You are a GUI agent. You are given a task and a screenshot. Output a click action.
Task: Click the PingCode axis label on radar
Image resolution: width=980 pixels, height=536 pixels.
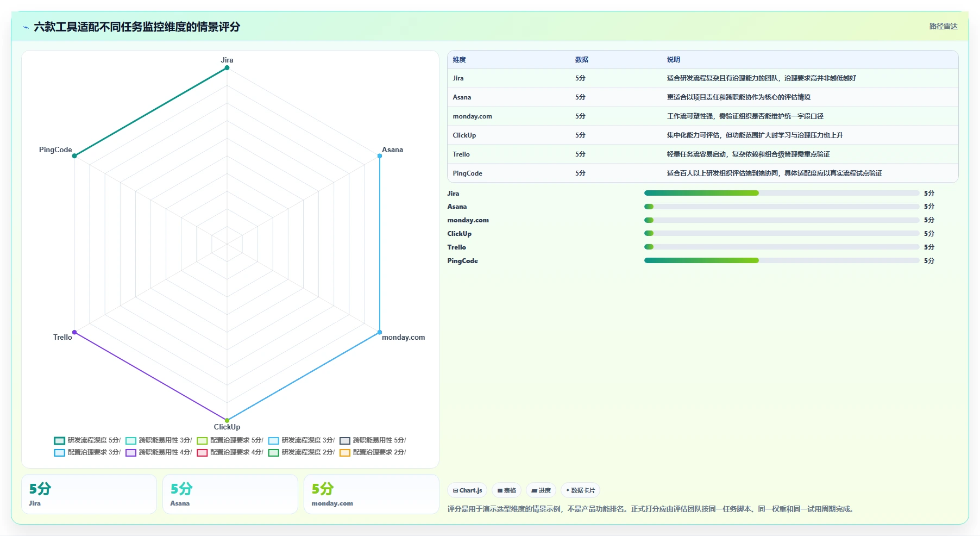(55, 150)
